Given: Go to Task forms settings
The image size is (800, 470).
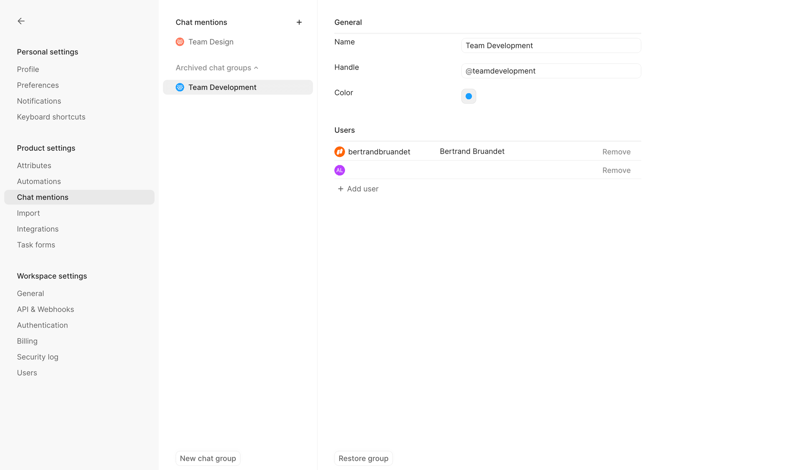Looking at the screenshot, I should pos(36,245).
